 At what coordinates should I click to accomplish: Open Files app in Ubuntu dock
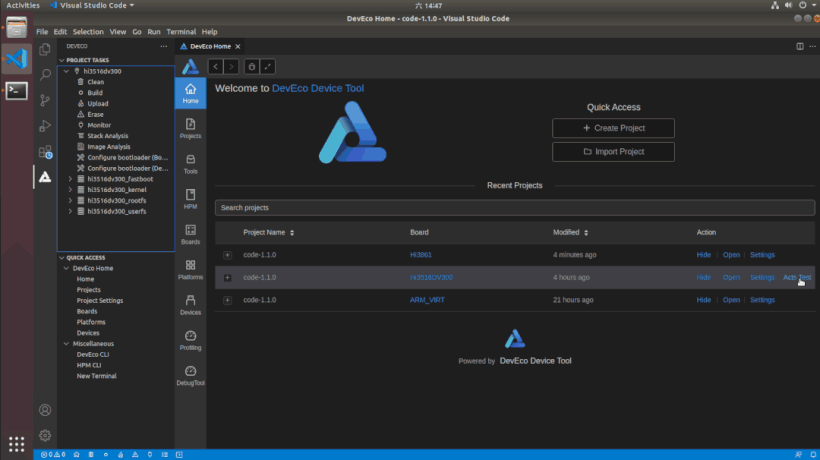17,27
